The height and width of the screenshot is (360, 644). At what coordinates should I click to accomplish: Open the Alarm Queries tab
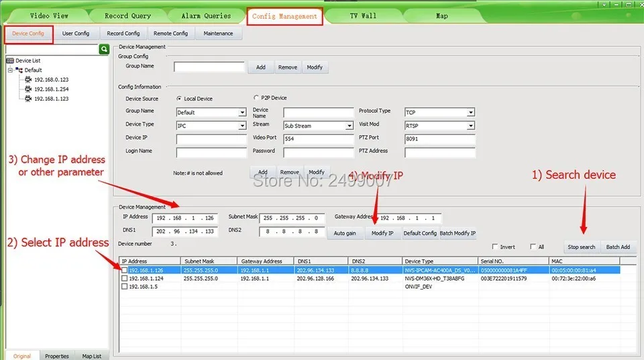(206, 15)
